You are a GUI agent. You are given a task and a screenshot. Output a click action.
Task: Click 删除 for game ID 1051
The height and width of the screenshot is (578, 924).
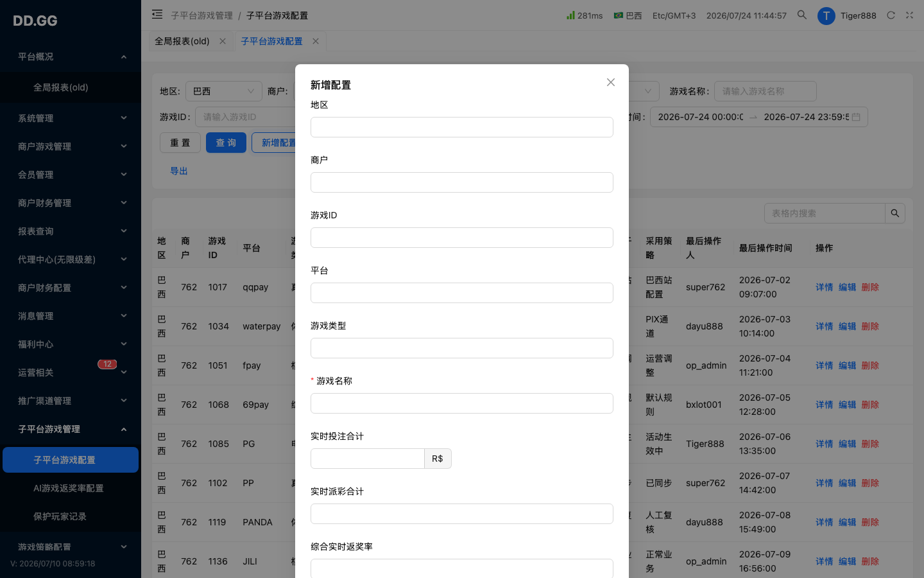(870, 365)
